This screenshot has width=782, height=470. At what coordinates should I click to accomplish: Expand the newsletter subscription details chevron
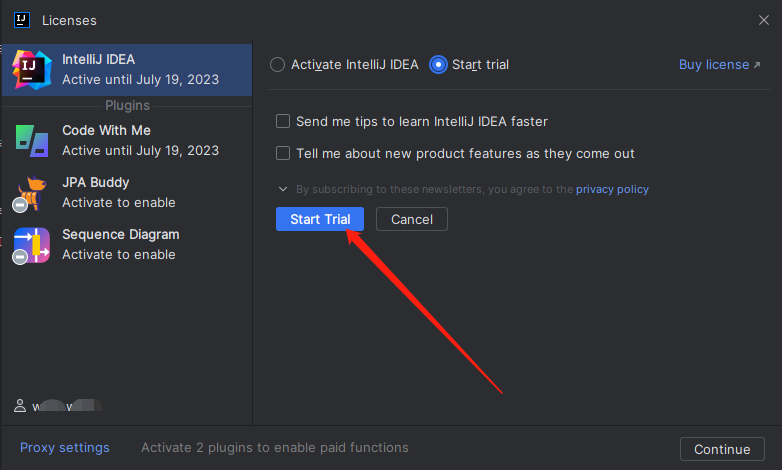point(283,189)
